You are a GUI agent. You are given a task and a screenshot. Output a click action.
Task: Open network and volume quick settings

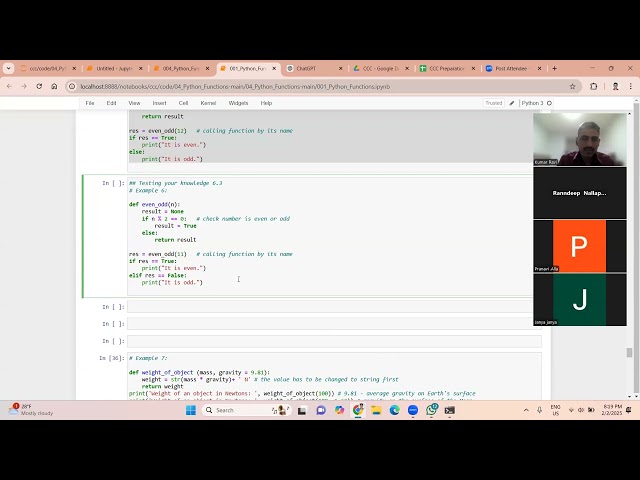click(581, 410)
